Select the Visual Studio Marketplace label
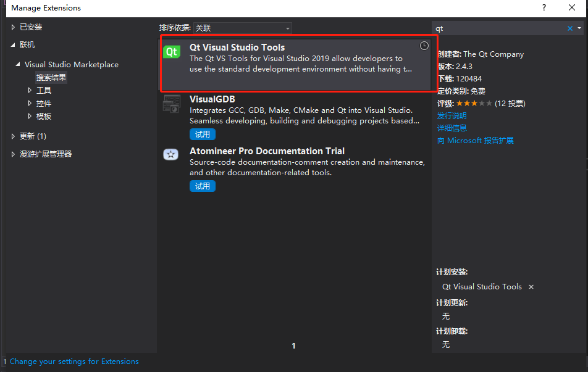This screenshot has height=372, width=588. (72, 64)
